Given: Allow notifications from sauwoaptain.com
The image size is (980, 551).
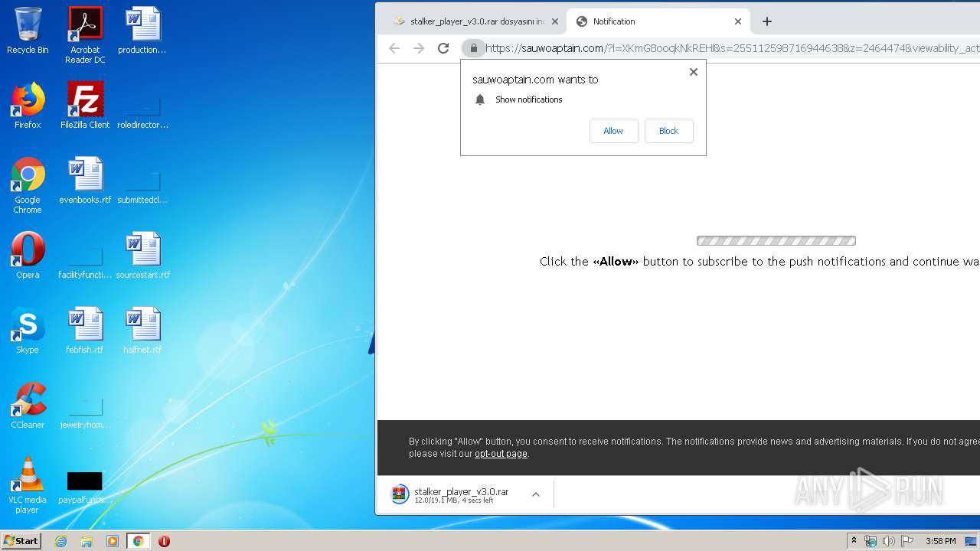Looking at the screenshot, I should [x=613, y=131].
